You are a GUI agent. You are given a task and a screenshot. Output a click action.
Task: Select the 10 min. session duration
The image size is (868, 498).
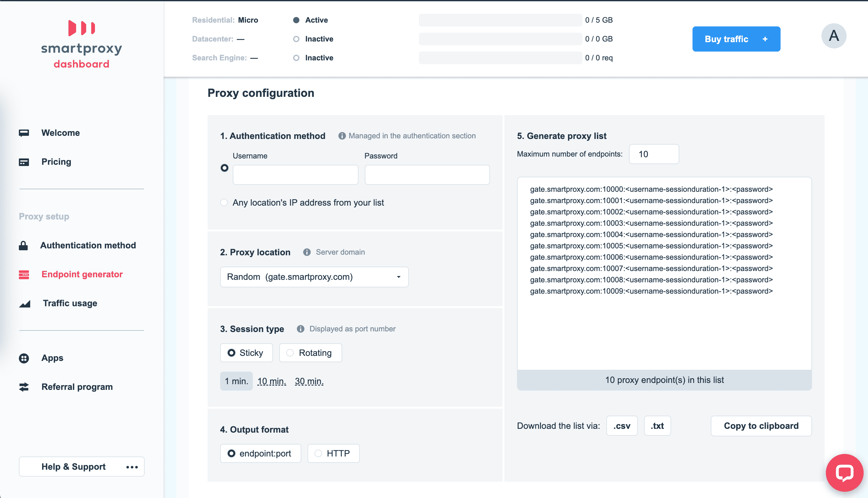(272, 381)
